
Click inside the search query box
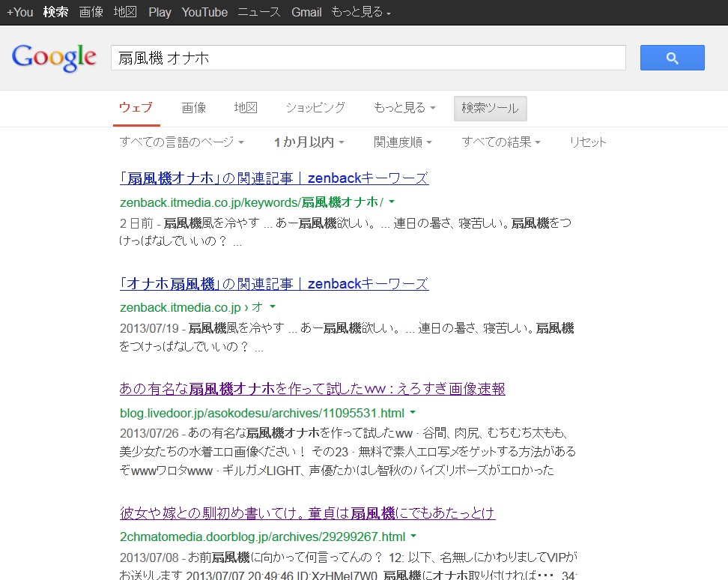coord(368,58)
